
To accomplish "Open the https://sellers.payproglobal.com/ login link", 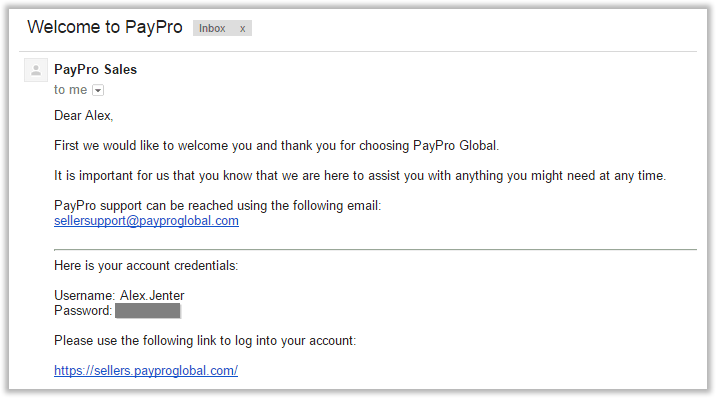I will pos(146,371).
